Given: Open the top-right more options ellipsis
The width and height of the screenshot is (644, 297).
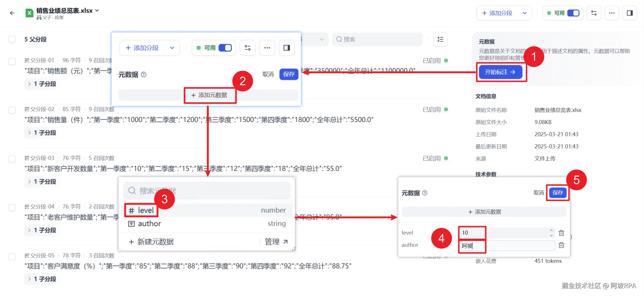Looking at the screenshot, I should tap(612, 13).
